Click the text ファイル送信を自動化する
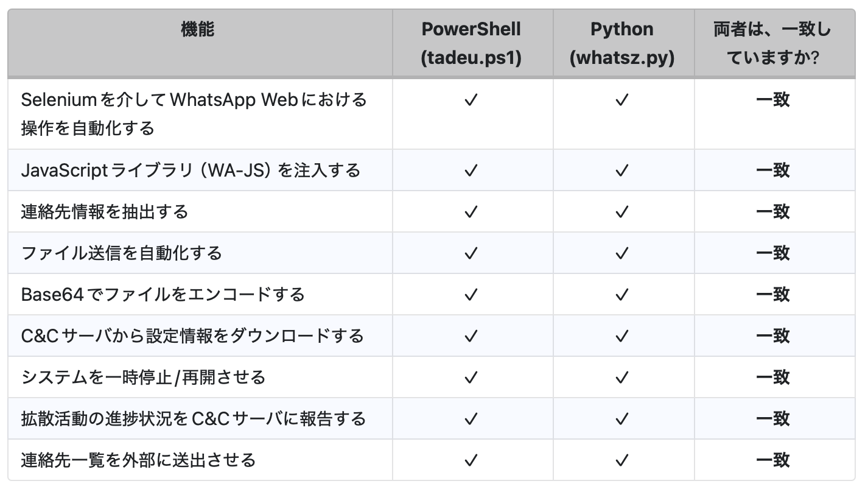868x492 pixels. 122,253
